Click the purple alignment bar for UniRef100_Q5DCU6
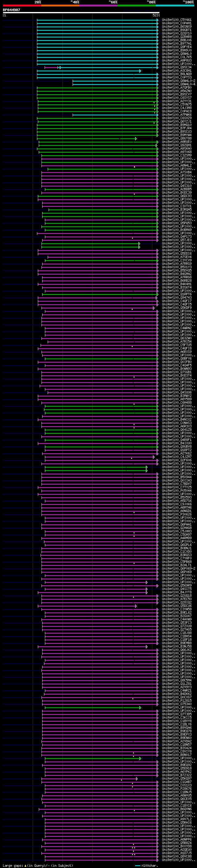Viewport: 197px width, 868px height. 87,606
